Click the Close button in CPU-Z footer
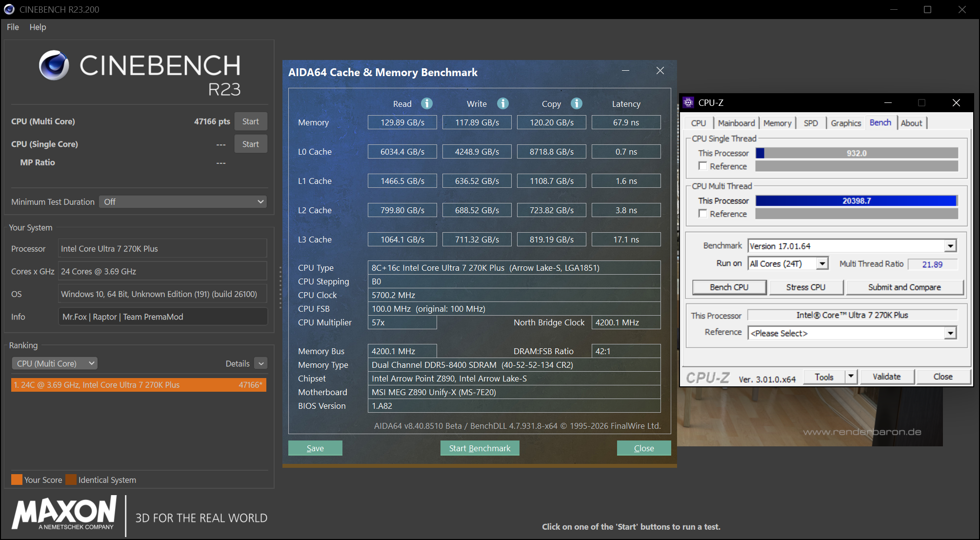Screen dimensions: 980x540 (x=942, y=377)
